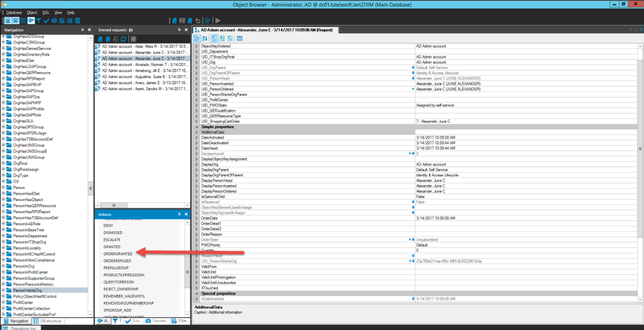This screenshot has height=330, width=644.
Task: Click the Delete object icon in Denied requests toolbar
Action: [x=108, y=39]
